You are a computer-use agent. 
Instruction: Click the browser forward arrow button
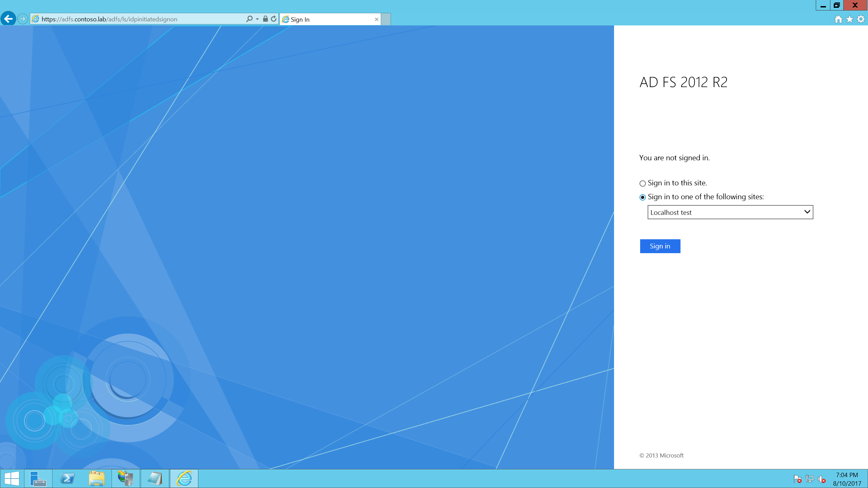[x=23, y=19]
